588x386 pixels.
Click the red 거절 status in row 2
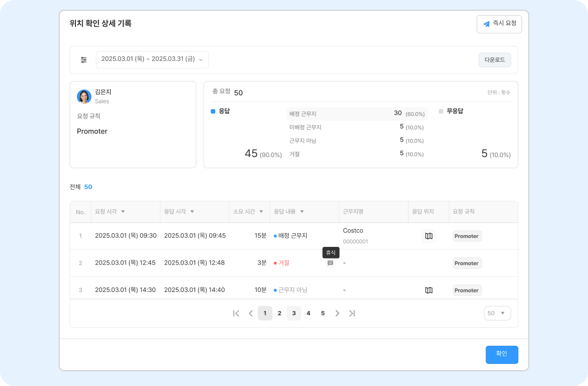coord(282,263)
